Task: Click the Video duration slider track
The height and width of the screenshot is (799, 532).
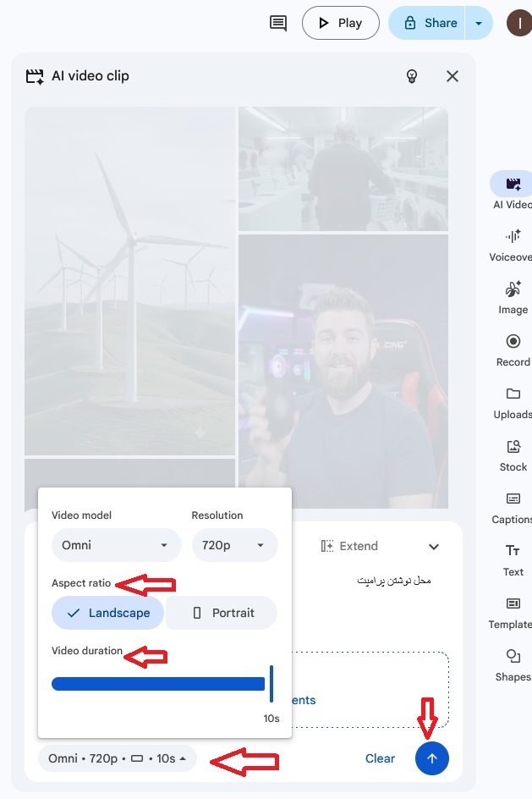Action: 158,684
